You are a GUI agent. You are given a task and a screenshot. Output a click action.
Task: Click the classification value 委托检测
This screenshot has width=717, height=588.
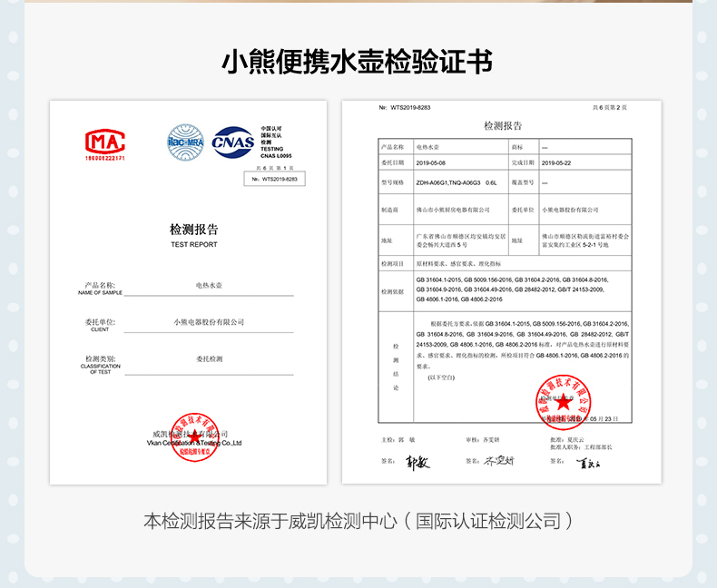(x=209, y=359)
